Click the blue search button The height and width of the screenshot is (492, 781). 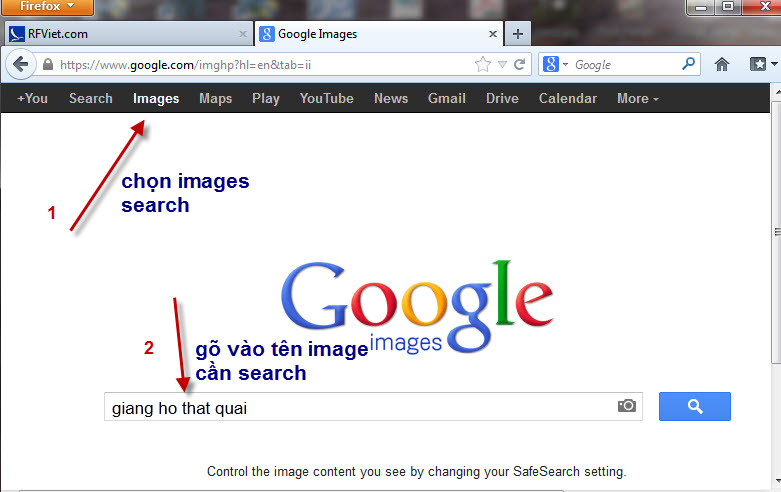[694, 406]
